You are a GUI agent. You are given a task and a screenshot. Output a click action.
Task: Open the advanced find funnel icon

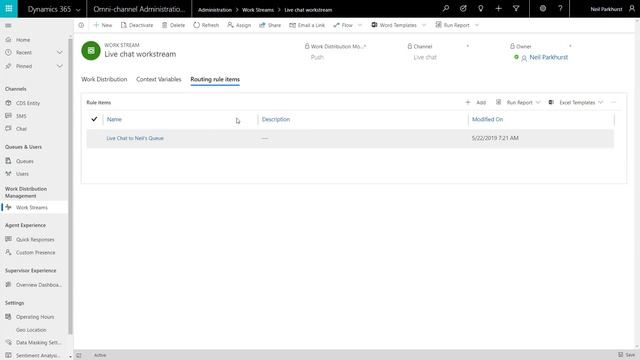point(516,9)
